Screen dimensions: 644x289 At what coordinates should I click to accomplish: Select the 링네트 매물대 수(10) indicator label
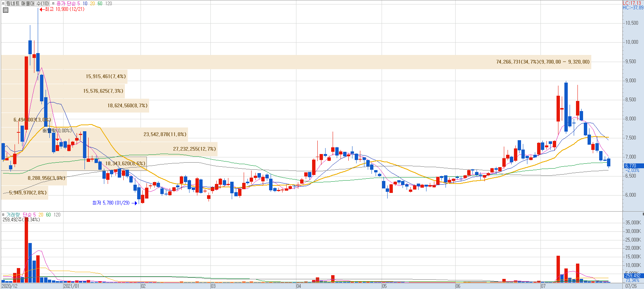[x=28, y=3]
